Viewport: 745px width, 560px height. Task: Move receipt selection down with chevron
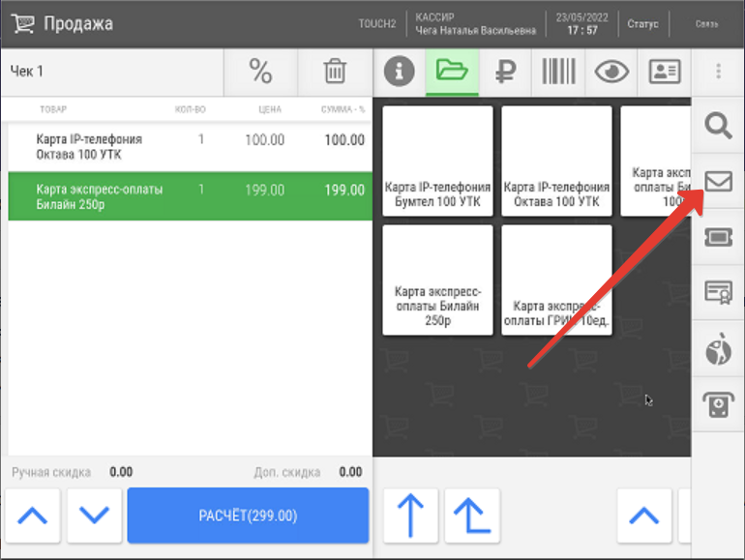94,516
